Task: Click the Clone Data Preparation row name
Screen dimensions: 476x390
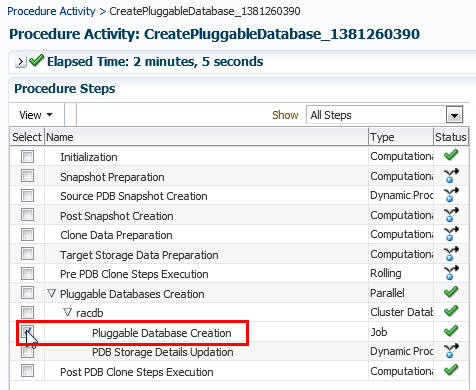Action: [116, 235]
